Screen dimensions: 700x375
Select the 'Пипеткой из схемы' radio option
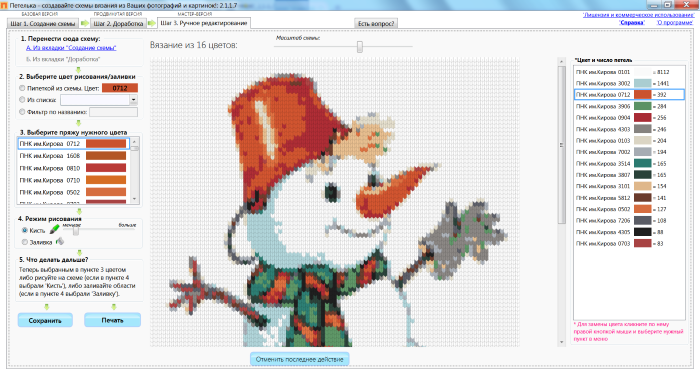pos(22,88)
